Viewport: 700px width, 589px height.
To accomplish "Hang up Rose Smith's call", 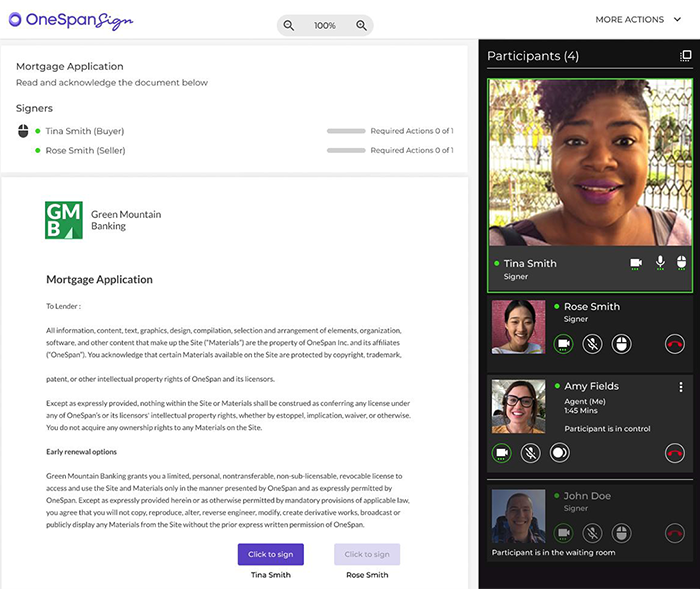I will click(x=675, y=344).
